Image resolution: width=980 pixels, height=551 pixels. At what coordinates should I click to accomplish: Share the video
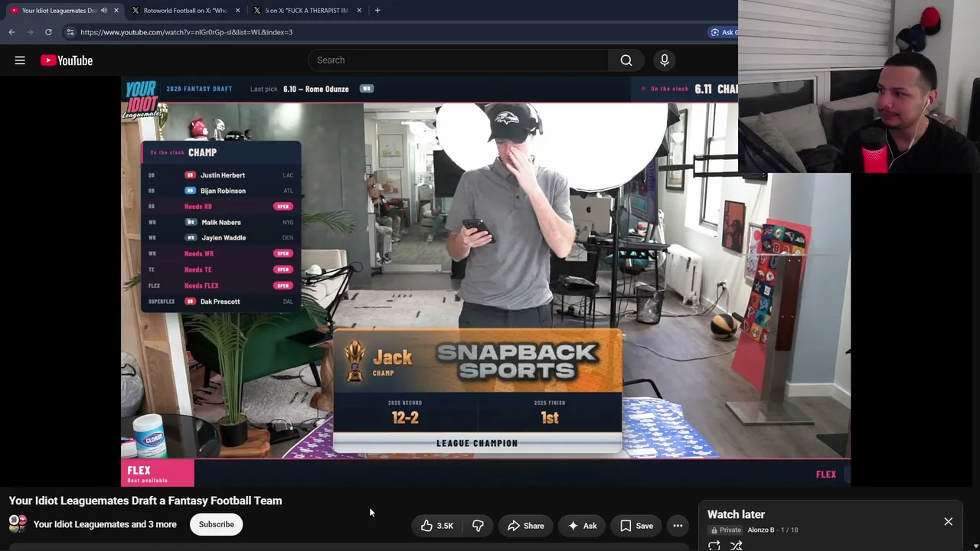(x=526, y=526)
